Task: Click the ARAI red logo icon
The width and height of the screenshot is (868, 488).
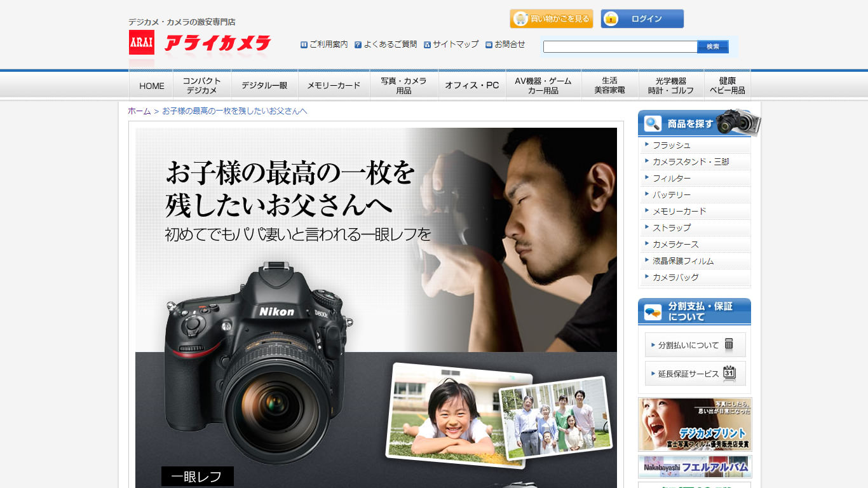Action: pyautogui.click(x=141, y=43)
